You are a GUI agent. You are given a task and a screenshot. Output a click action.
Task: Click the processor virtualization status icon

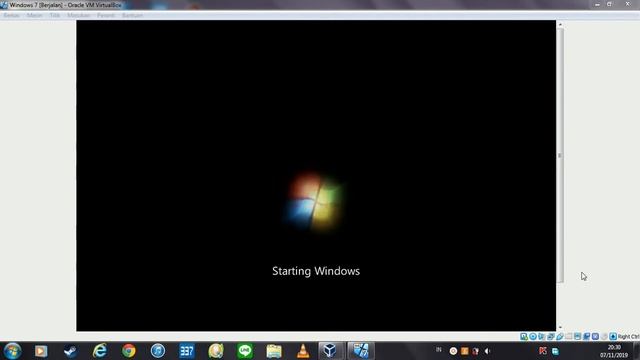[595, 336]
